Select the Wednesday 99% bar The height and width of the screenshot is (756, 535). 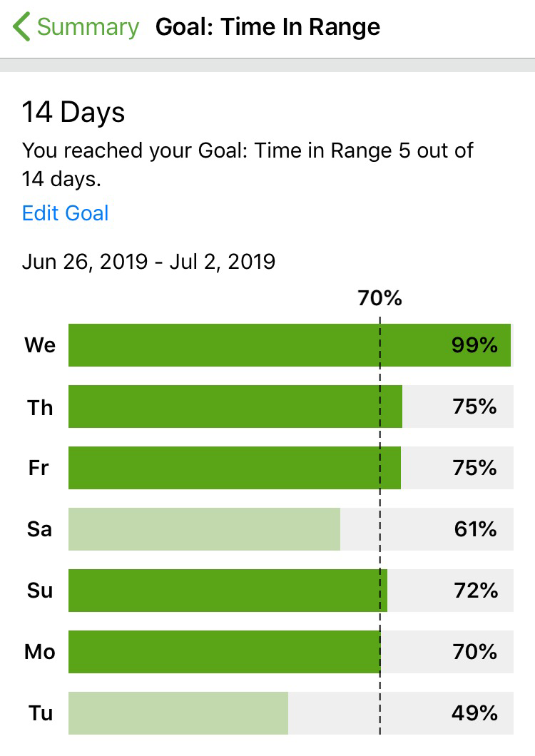pos(290,345)
